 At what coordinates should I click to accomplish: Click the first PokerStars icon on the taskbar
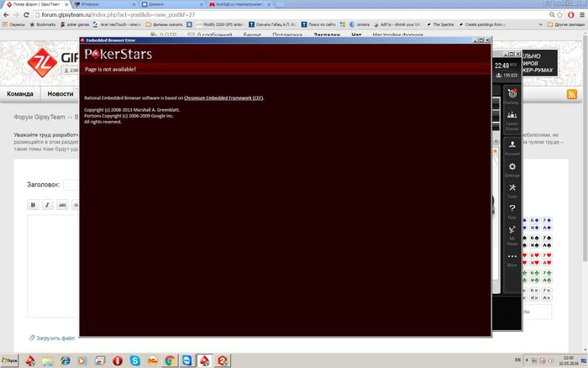pos(30,360)
